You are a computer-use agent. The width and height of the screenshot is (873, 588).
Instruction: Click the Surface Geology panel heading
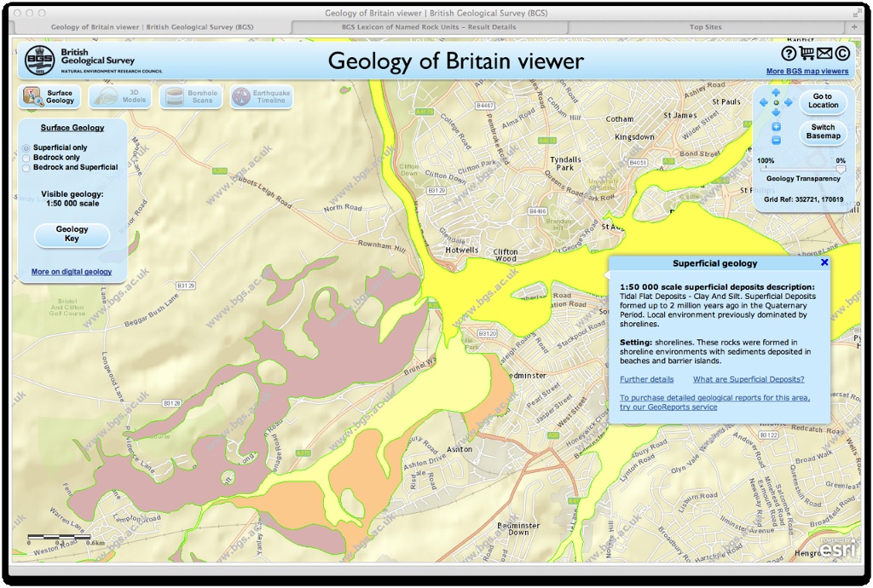[x=72, y=128]
